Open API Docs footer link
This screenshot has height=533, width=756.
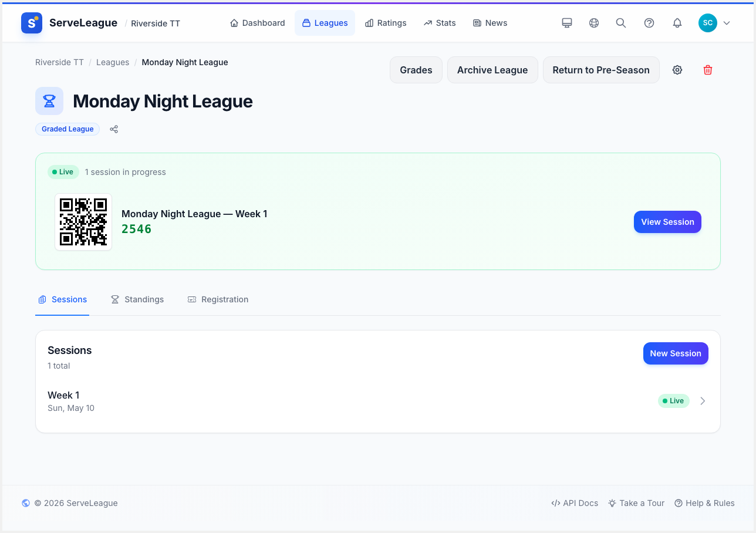575,503
